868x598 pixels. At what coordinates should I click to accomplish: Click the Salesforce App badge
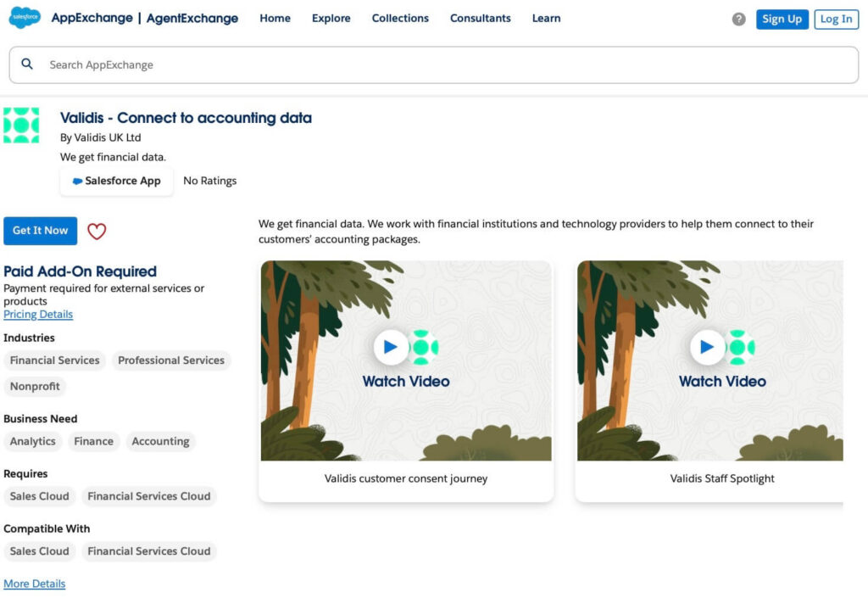pos(116,181)
